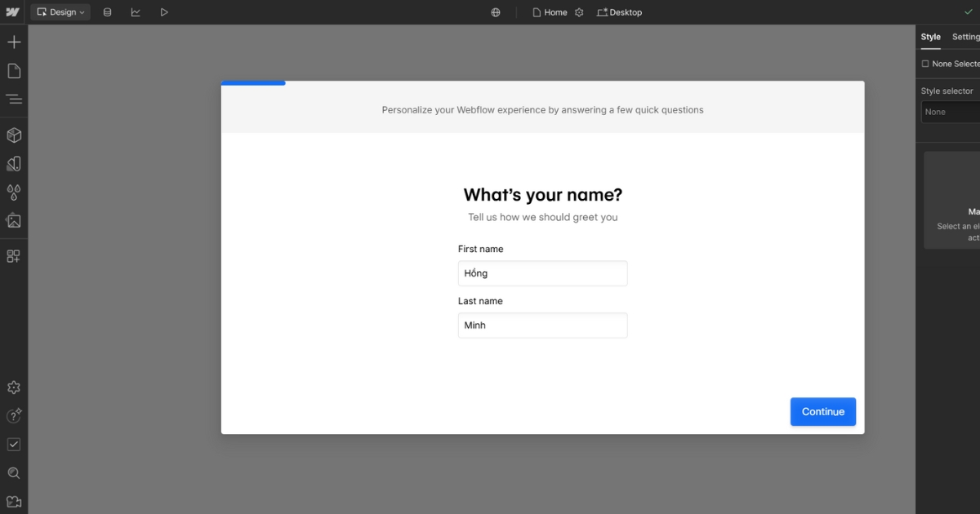The width and height of the screenshot is (980, 514).
Task: Open the CMS database icon
Action: click(107, 12)
